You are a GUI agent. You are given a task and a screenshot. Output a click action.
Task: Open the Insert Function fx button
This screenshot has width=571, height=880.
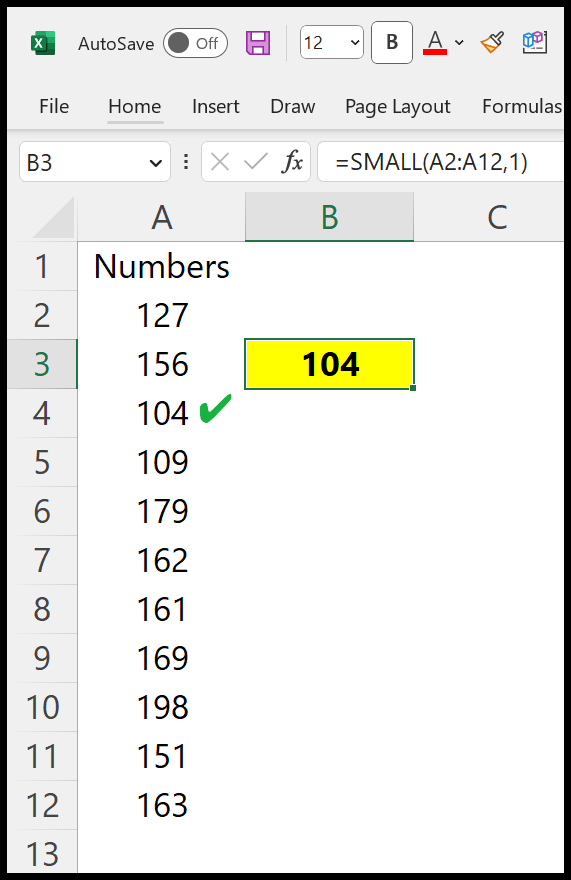293,162
